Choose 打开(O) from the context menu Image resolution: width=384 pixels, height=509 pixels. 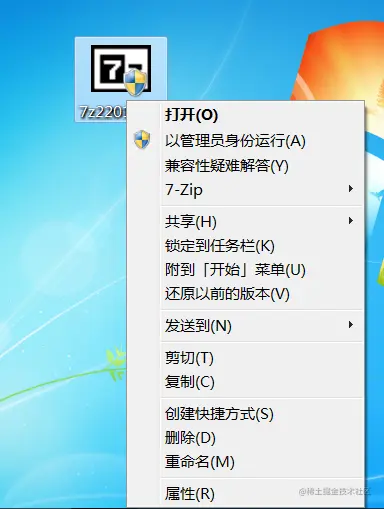[x=245, y=115]
